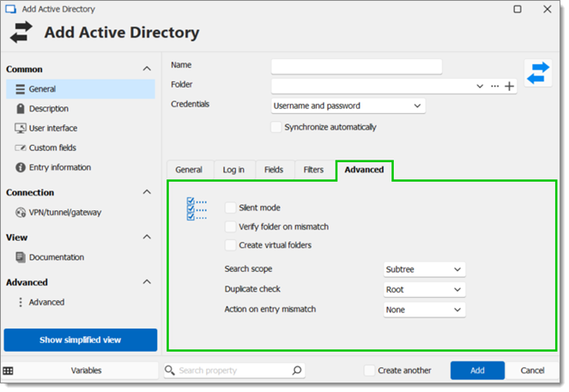Click the ellipsis icon next to Folder
Viewport: 569px width, 392px height.
(494, 87)
